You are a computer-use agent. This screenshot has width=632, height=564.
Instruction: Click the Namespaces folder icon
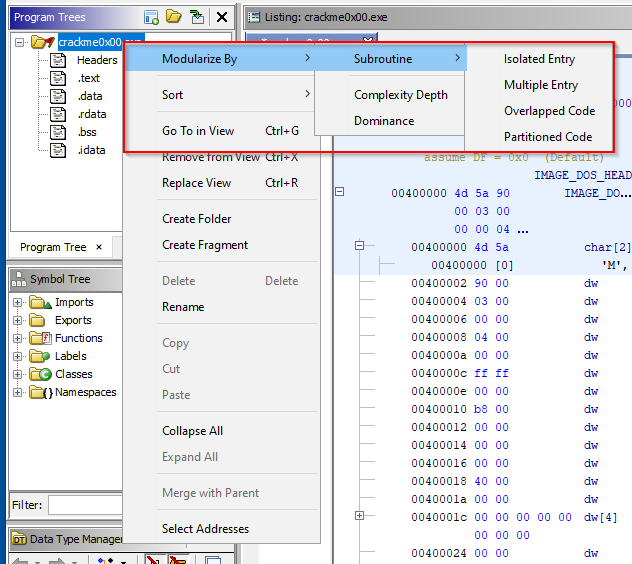pyautogui.click(x=41, y=392)
